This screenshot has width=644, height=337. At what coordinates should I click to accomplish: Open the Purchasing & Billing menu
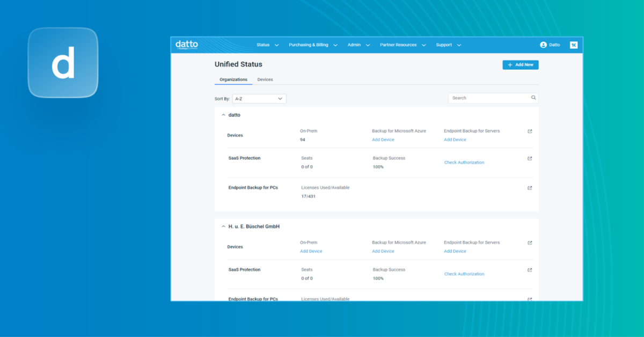pyautogui.click(x=312, y=45)
